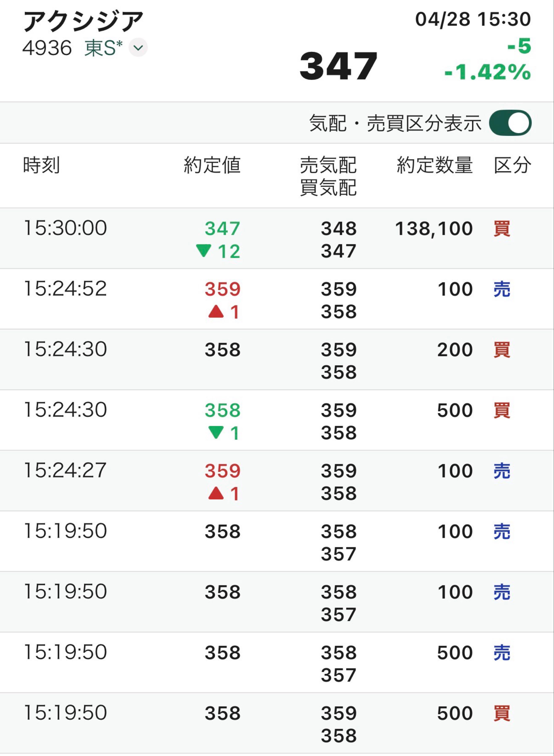Tap the 売 mark in 15:24:27 row
The image size is (554, 756).
coord(502,471)
